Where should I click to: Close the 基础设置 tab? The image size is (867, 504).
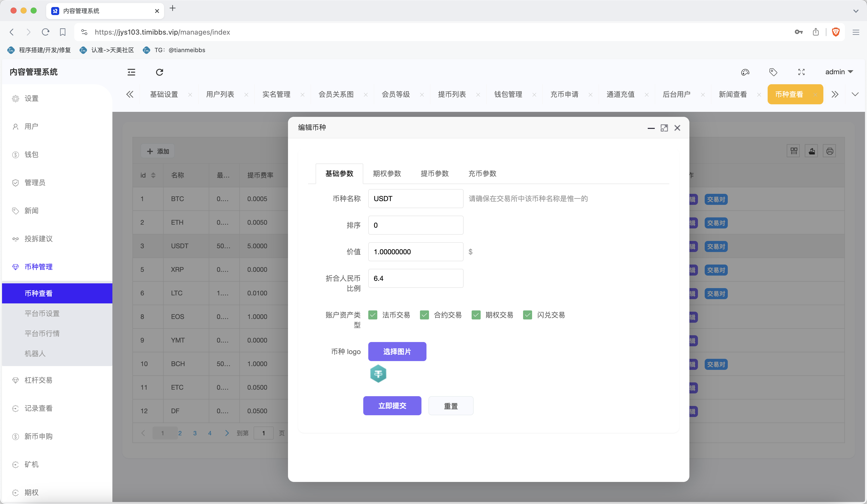pyautogui.click(x=190, y=95)
